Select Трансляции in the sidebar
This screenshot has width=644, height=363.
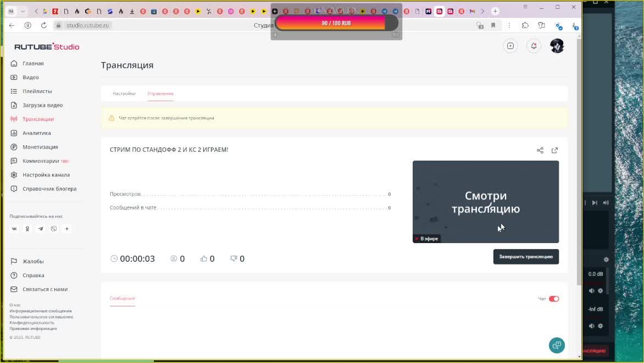[38, 119]
